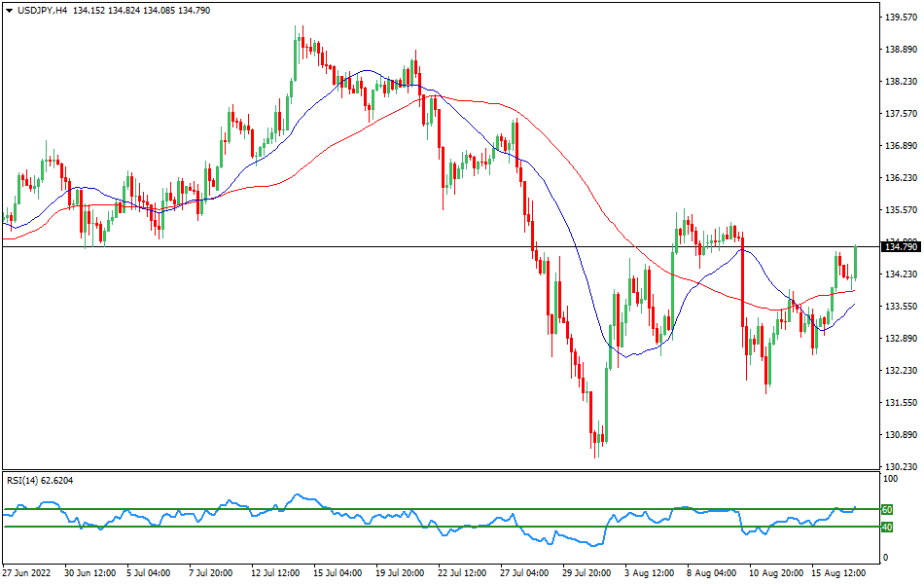Image resolution: width=924 pixels, height=584 pixels.
Task: Open the symbol dropdown arrow beside USDJPY
Action: coord(10,10)
